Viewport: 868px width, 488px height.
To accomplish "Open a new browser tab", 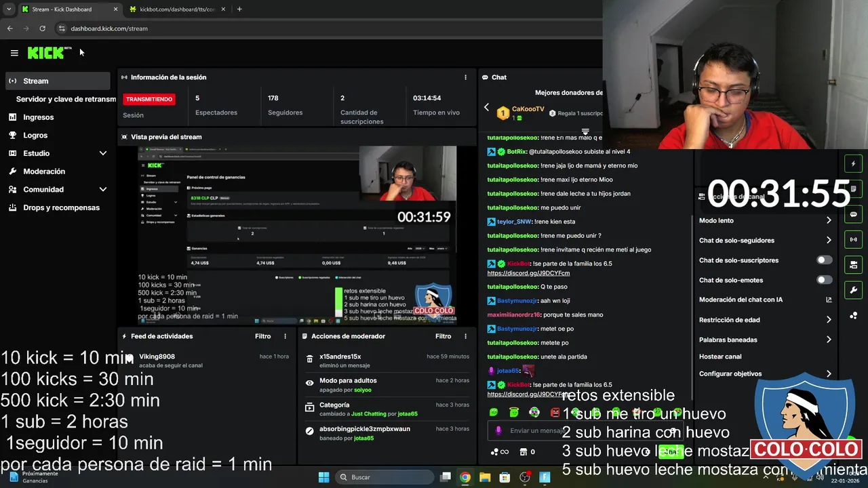I will [239, 9].
